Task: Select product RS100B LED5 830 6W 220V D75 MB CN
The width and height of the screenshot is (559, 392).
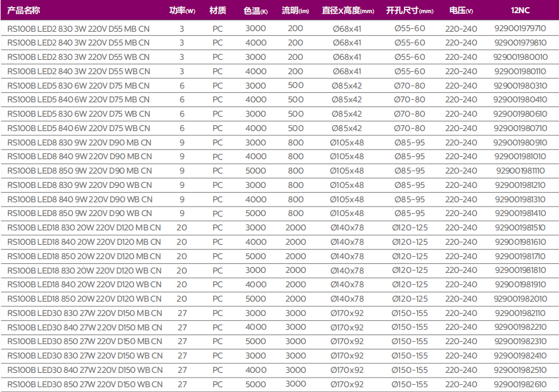Action: [78, 86]
